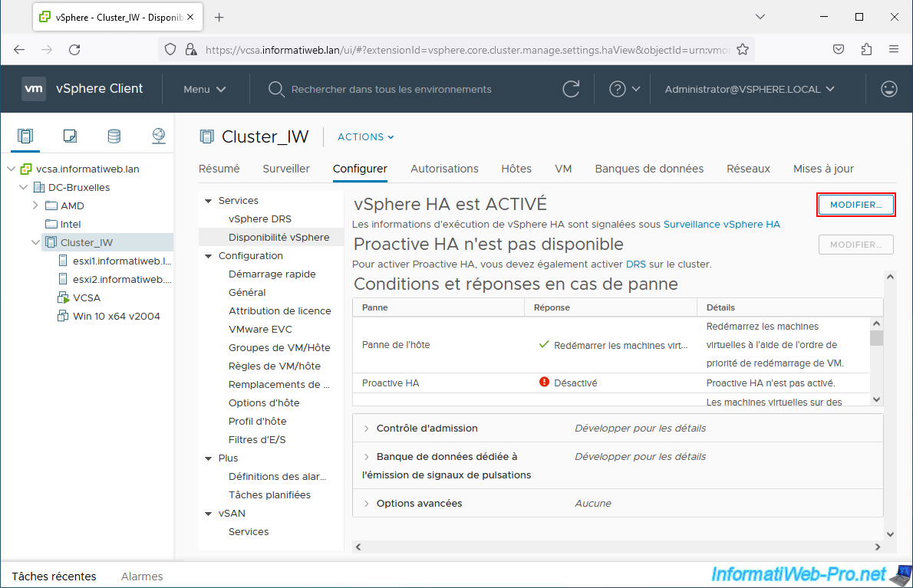The image size is (913, 588).
Task: Open a new browser tab
Action: [219, 18]
